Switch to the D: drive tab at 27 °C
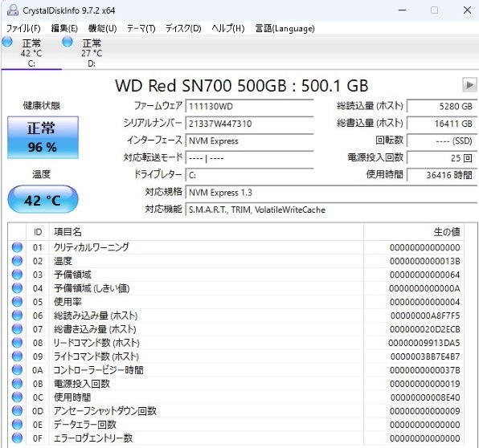 [x=92, y=52]
